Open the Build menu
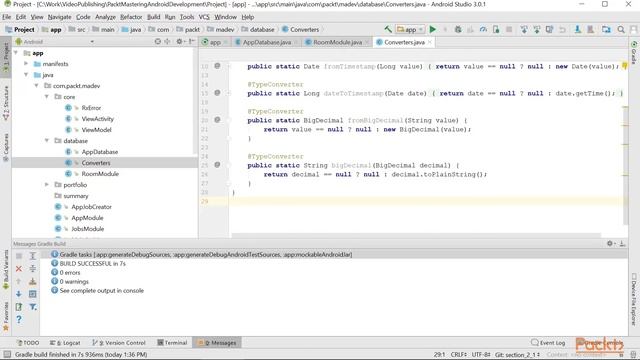Viewport: 640px width, 360px height. point(153,17)
